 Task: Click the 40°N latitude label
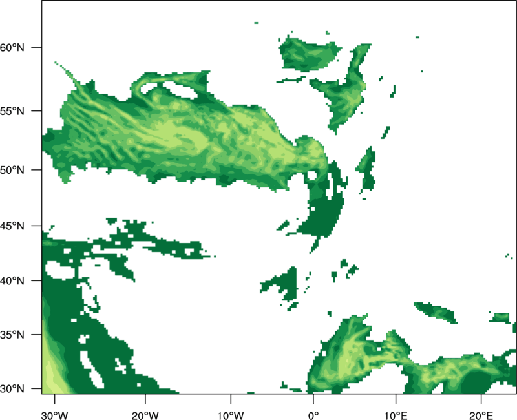12,281
